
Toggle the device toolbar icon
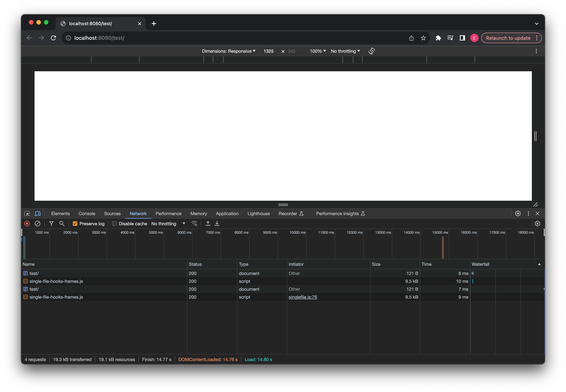pyautogui.click(x=38, y=213)
